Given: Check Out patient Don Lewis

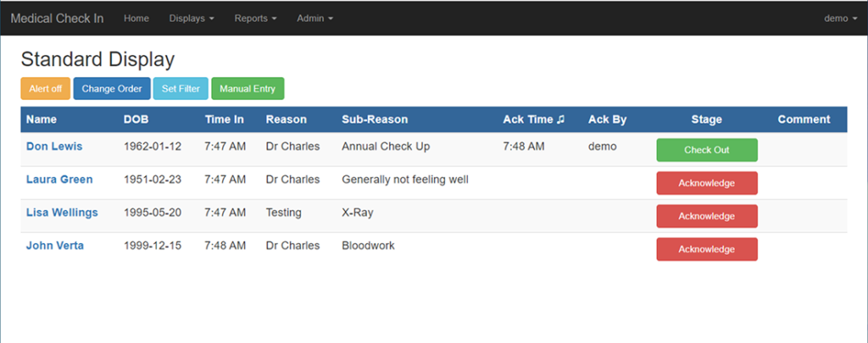Looking at the screenshot, I should click(706, 150).
